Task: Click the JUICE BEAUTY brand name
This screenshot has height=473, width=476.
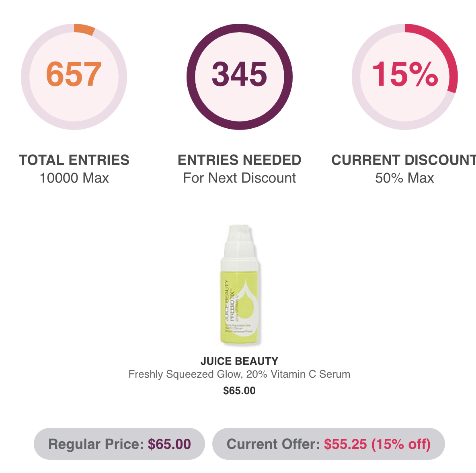Action: coord(239,361)
